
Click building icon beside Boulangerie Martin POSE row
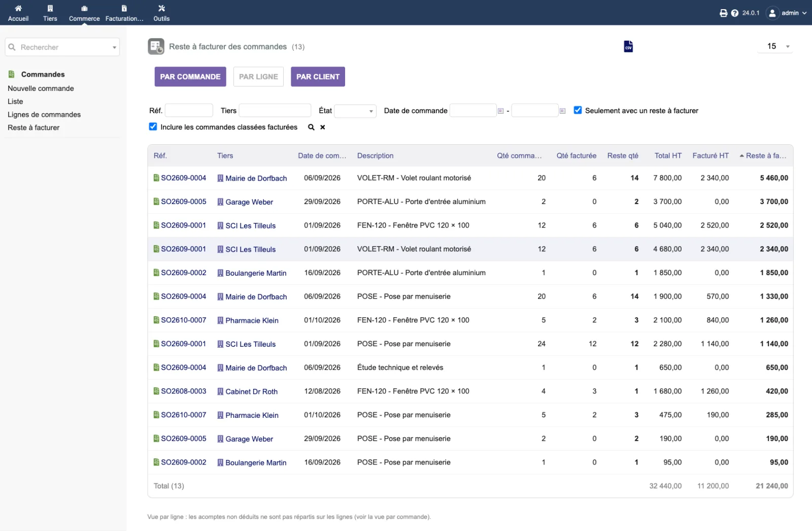tap(220, 462)
